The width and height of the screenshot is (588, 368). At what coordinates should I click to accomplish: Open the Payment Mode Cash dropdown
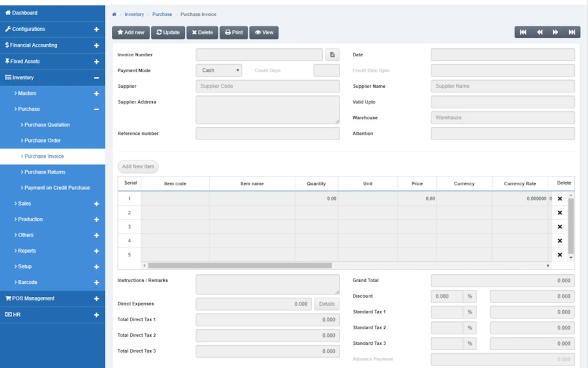pyautogui.click(x=219, y=70)
